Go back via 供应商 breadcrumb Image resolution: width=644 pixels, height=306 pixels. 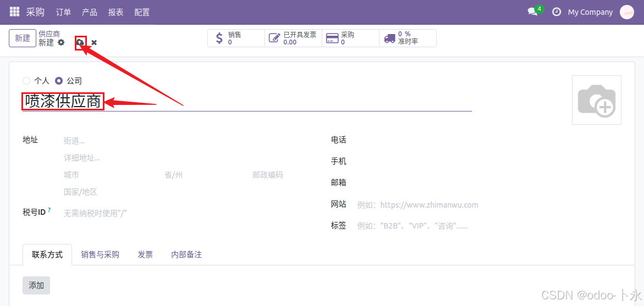(49, 34)
